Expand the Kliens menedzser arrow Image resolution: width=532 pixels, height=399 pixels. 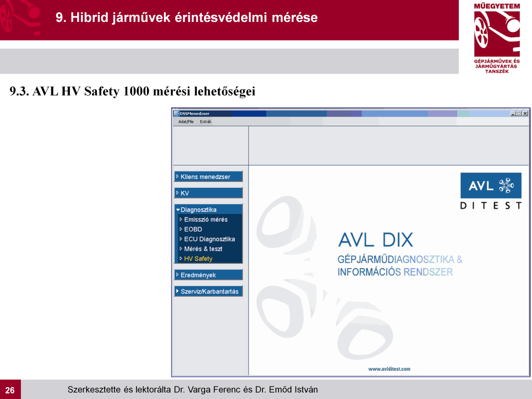point(177,176)
